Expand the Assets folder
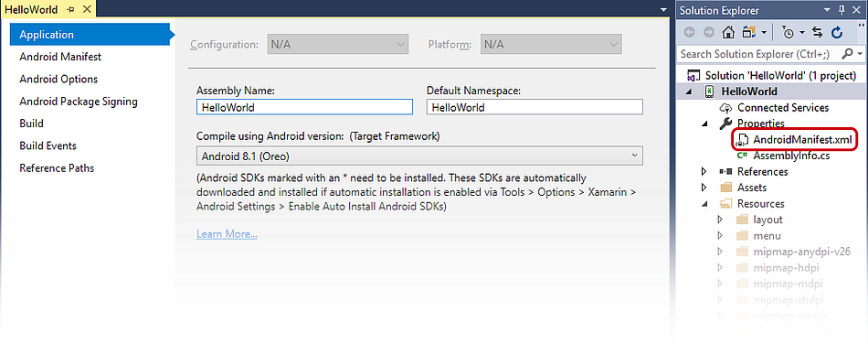This screenshot has height=355, width=868. (704, 188)
